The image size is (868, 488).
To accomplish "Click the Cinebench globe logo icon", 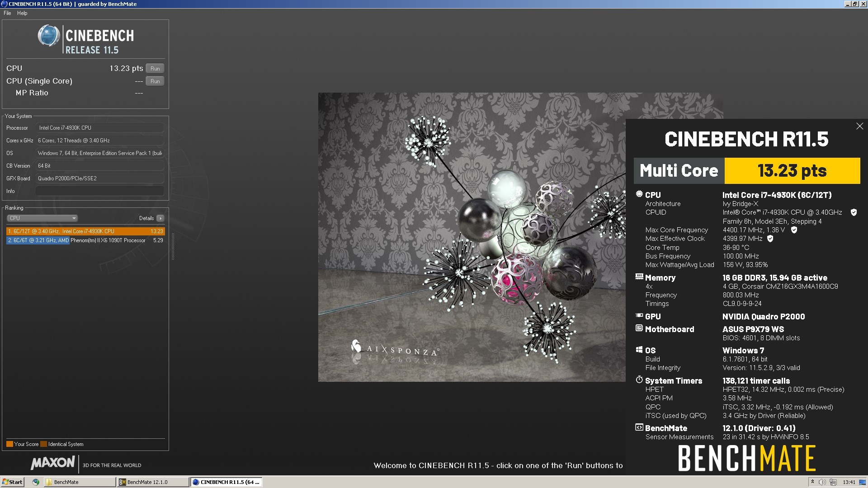I will [48, 36].
